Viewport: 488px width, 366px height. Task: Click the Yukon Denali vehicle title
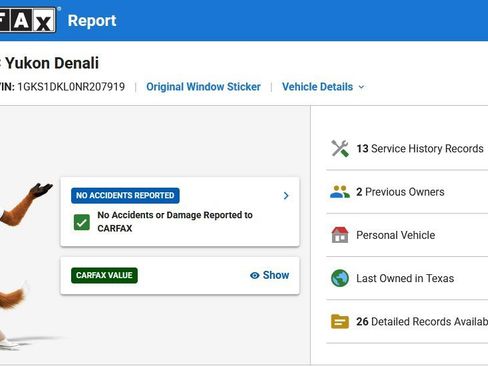click(52, 63)
